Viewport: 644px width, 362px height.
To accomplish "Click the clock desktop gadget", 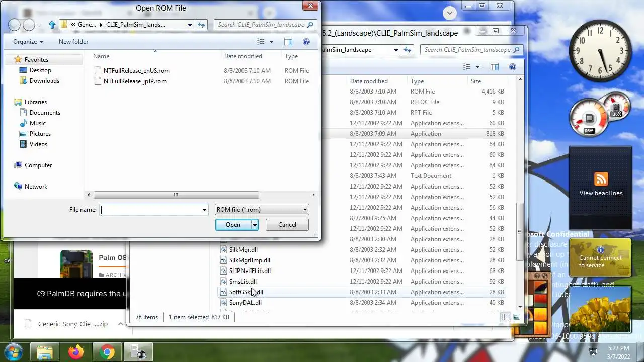I will (600, 52).
